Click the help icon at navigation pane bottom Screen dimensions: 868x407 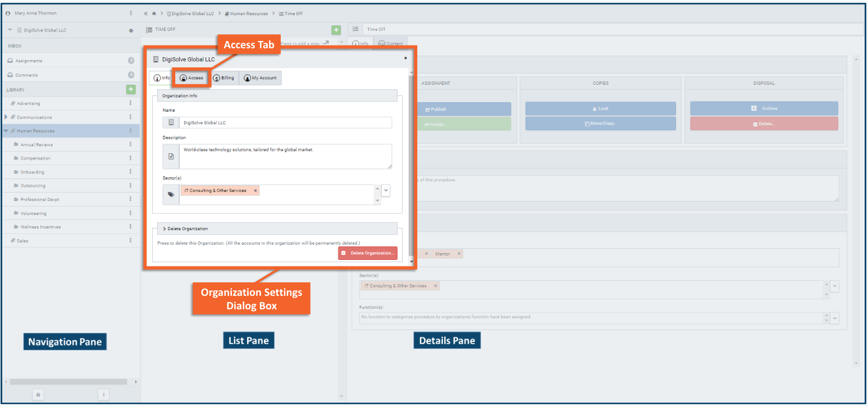[38, 395]
